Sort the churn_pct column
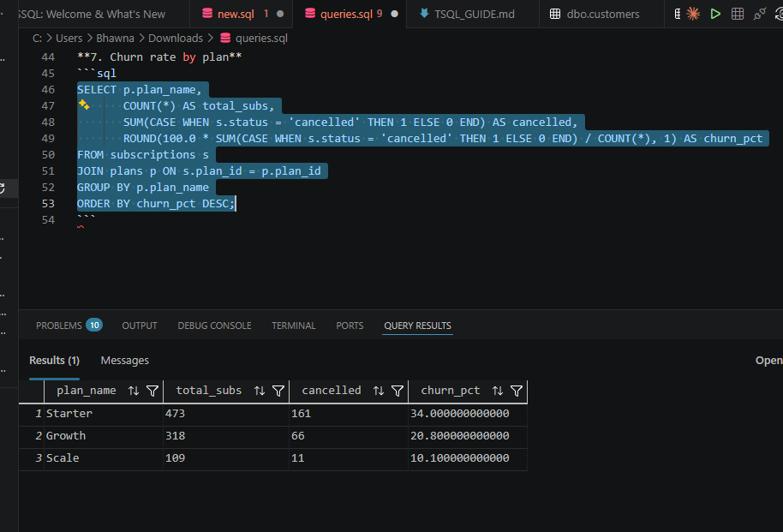 pyautogui.click(x=498, y=391)
